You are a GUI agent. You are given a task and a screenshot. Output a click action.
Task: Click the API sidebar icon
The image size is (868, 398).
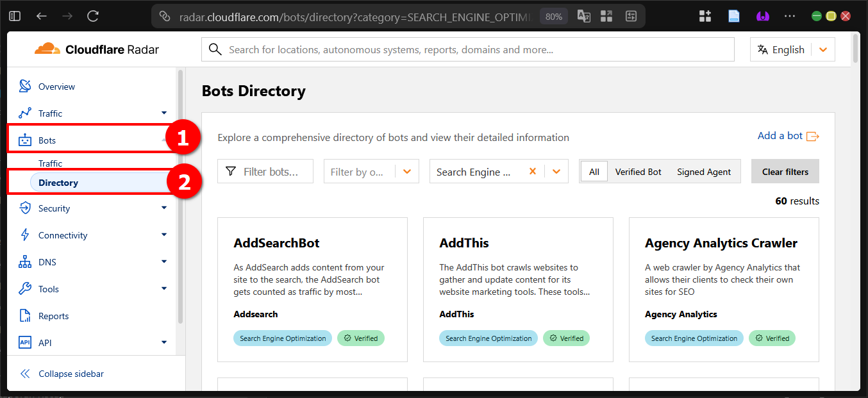(25, 342)
